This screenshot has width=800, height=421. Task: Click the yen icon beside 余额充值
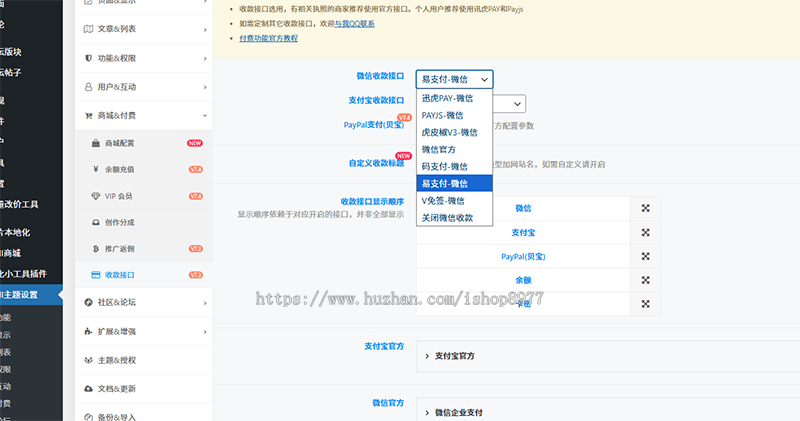[95, 169]
